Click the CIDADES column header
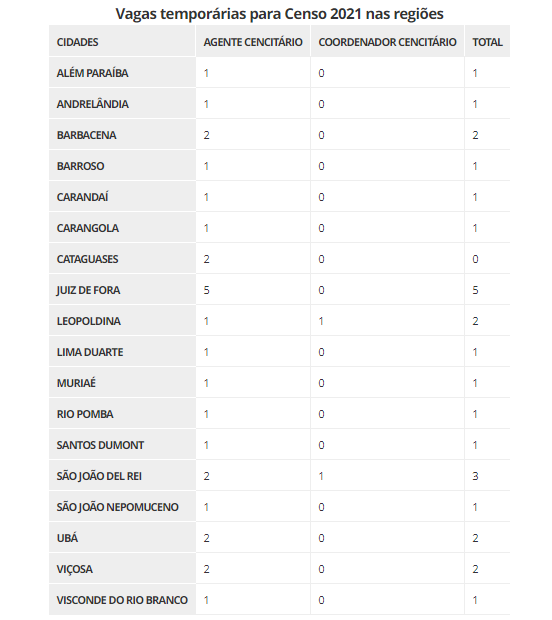552x620 pixels. (122, 42)
